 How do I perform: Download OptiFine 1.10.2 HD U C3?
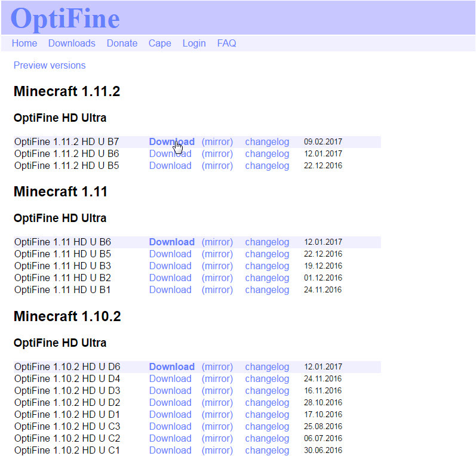[x=170, y=426]
